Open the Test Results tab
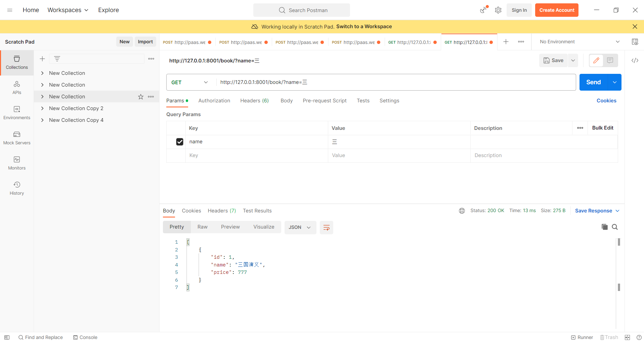Viewport: 644px width, 342px height. coord(257,211)
